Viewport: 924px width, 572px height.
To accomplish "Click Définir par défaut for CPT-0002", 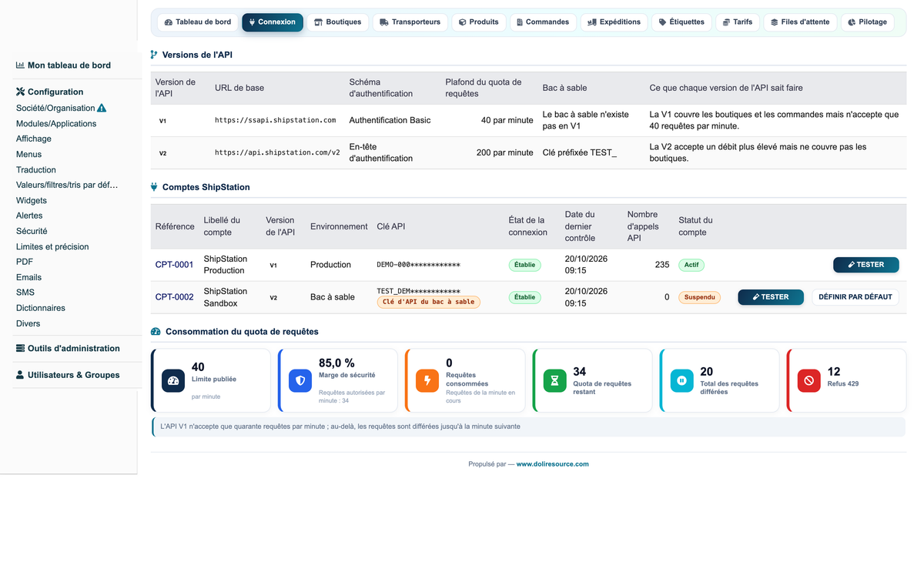I will tap(855, 297).
